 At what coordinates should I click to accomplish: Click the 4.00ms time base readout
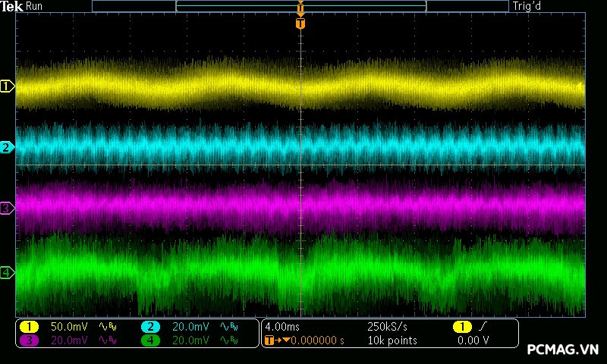(x=281, y=326)
